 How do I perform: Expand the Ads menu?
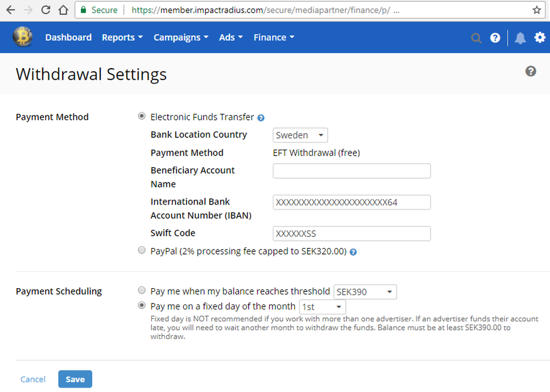[x=231, y=37]
